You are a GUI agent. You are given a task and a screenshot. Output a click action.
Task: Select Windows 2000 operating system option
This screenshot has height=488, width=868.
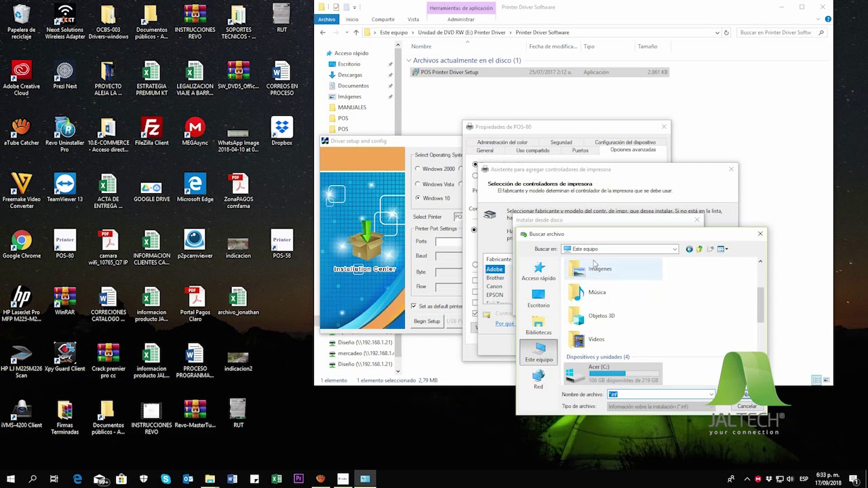[x=435, y=169]
